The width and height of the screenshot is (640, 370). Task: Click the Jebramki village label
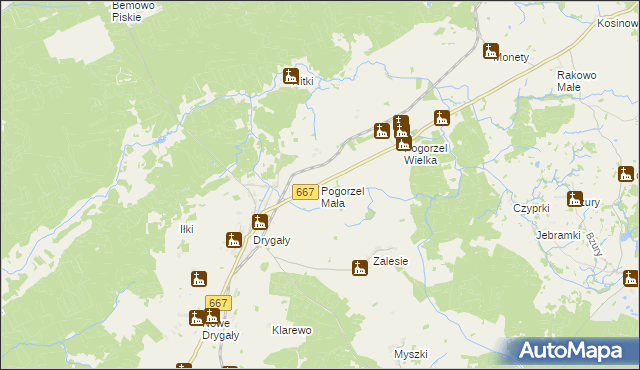[x=558, y=235]
